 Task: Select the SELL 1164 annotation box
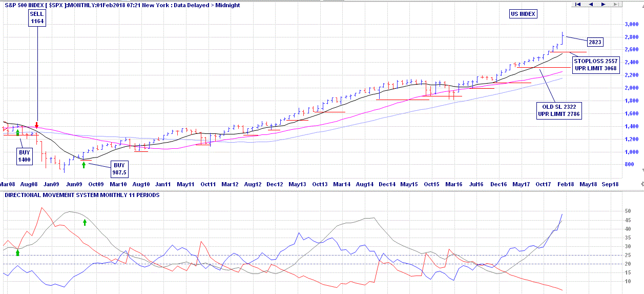point(37,18)
